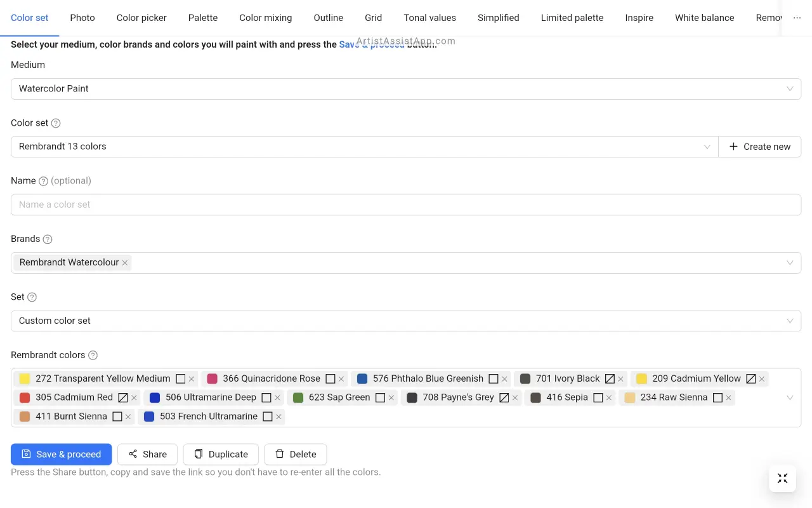
Task: Click Create new color set button
Action: tap(760, 147)
